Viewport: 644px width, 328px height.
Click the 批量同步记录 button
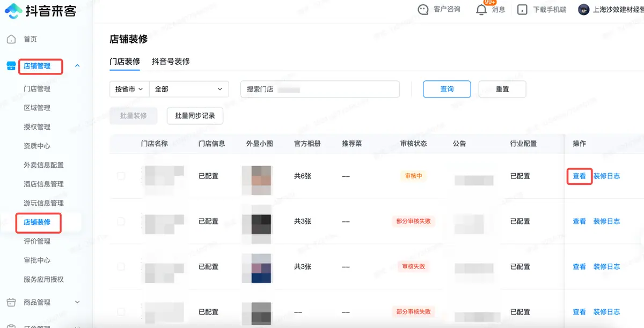[x=195, y=116]
